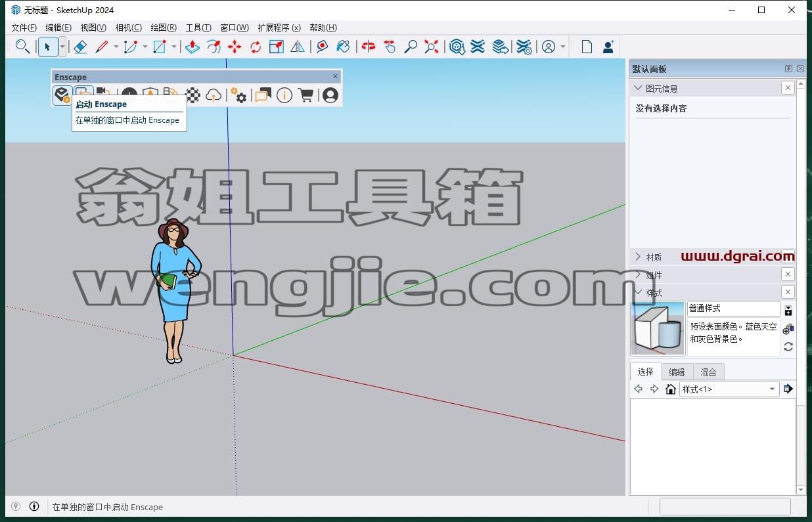Activate the Rotate tool
Image resolution: width=812 pixels, height=522 pixels.
pyautogui.click(x=256, y=47)
